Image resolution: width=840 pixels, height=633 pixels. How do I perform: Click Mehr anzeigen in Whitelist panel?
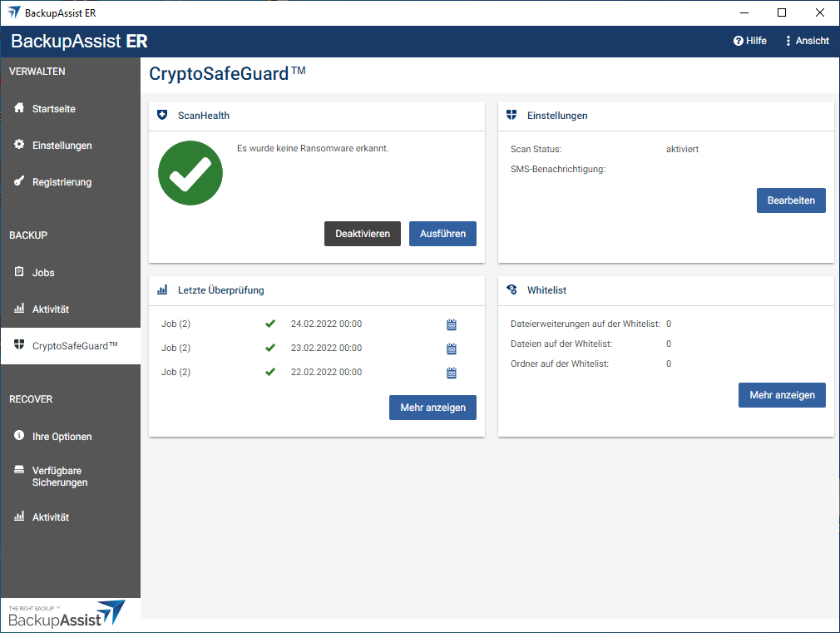[782, 395]
